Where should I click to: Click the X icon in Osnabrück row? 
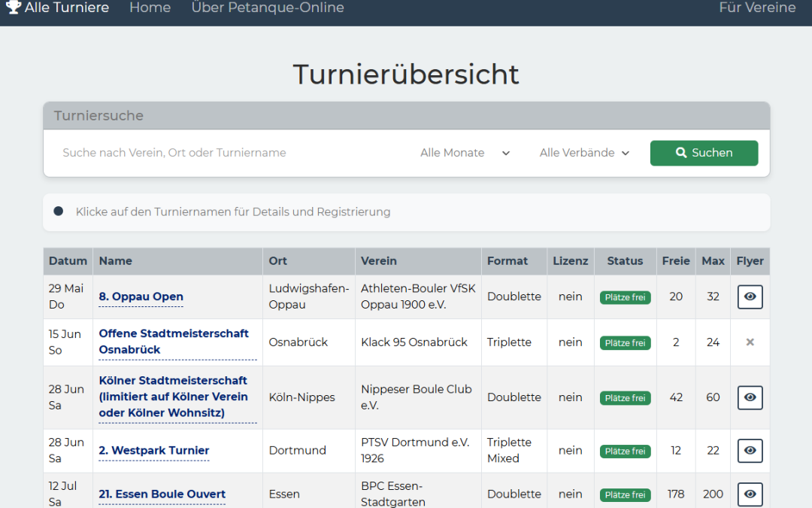pos(750,342)
